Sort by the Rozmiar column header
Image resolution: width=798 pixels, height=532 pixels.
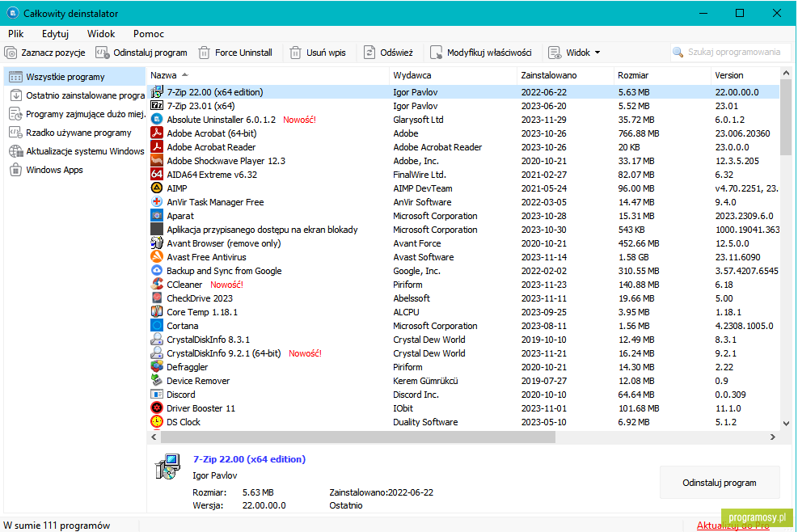tap(663, 75)
